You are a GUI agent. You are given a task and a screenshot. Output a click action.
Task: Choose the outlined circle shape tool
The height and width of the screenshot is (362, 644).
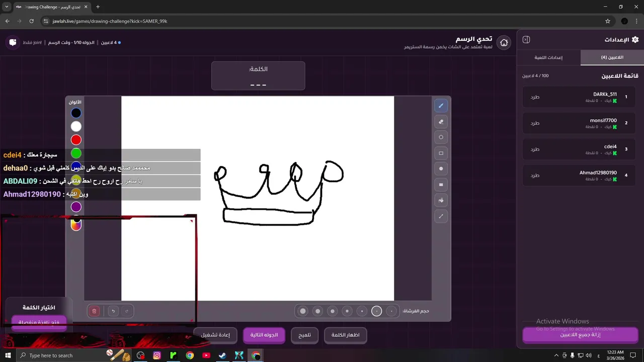(441, 137)
